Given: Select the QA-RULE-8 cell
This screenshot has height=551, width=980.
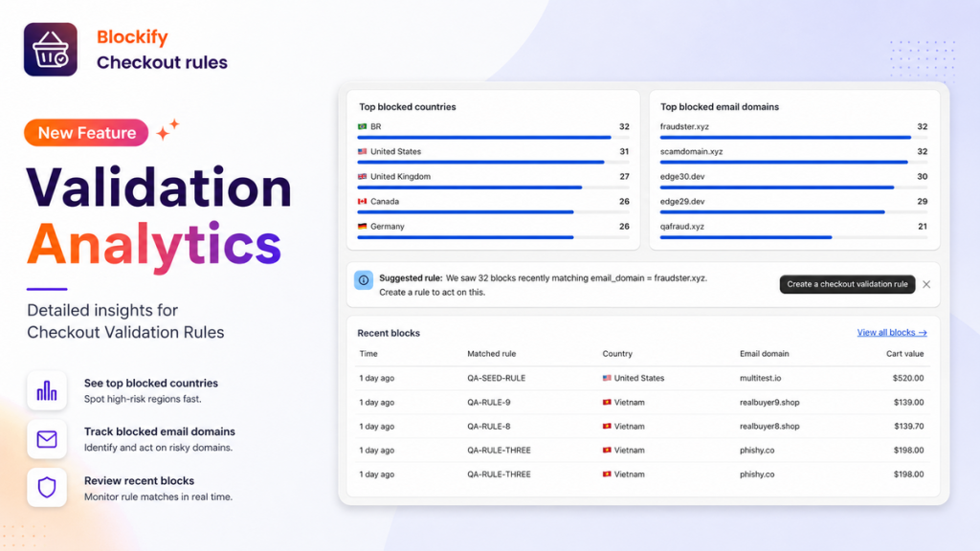Looking at the screenshot, I should coord(489,426).
